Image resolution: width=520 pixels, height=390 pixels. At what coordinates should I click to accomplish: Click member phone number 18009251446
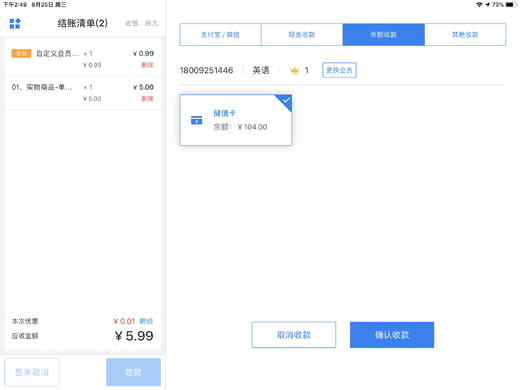(206, 70)
